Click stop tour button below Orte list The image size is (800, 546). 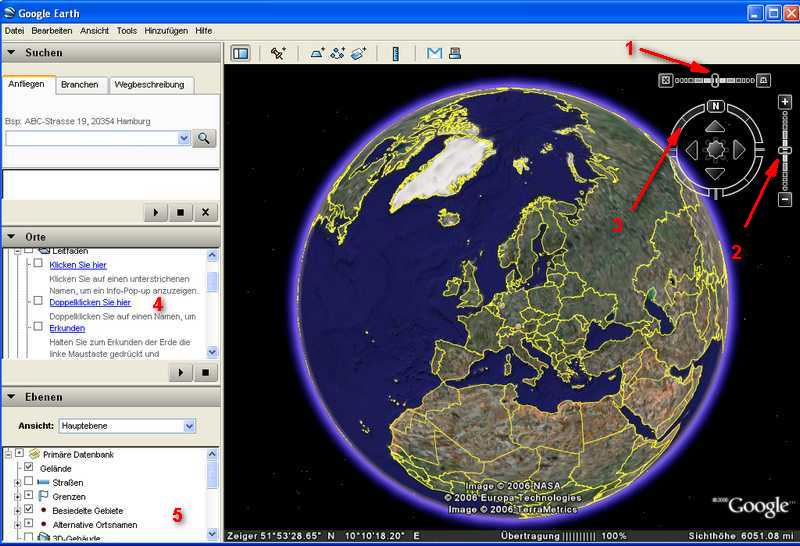(206, 373)
